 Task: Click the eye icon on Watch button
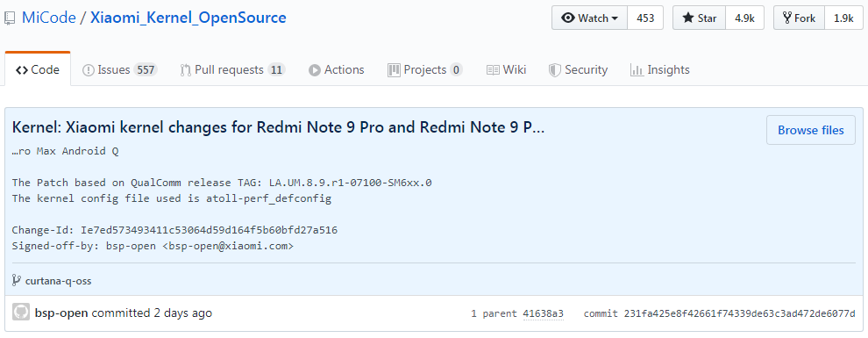567,18
